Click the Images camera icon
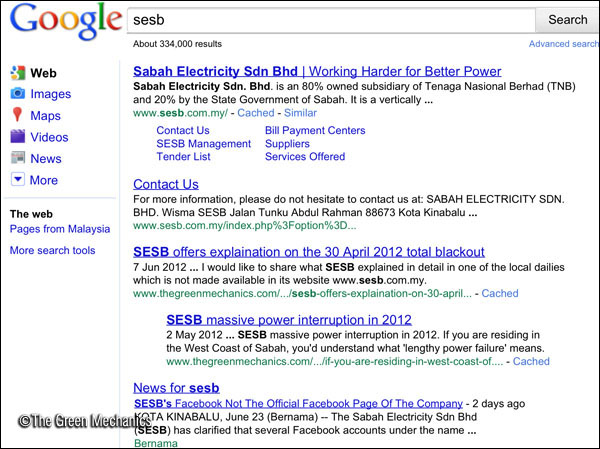 pyautogui.click(x=18, y=93)
